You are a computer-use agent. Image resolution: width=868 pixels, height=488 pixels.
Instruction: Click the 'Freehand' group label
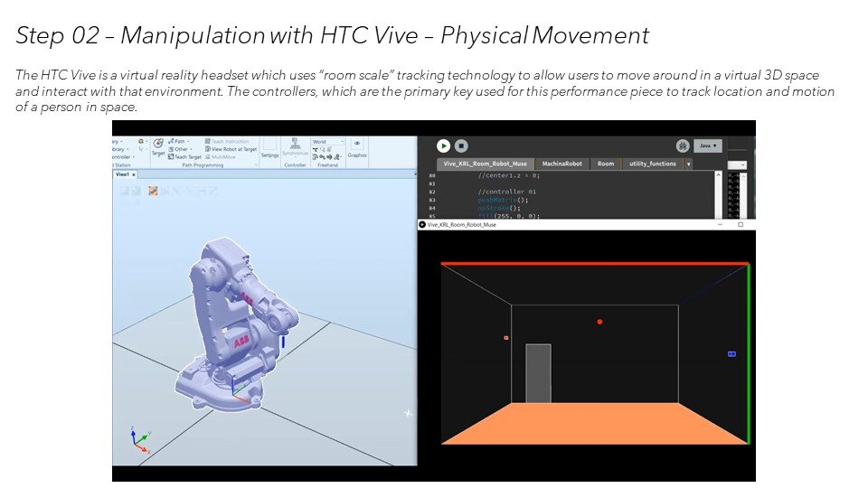[x=327, y=164]
